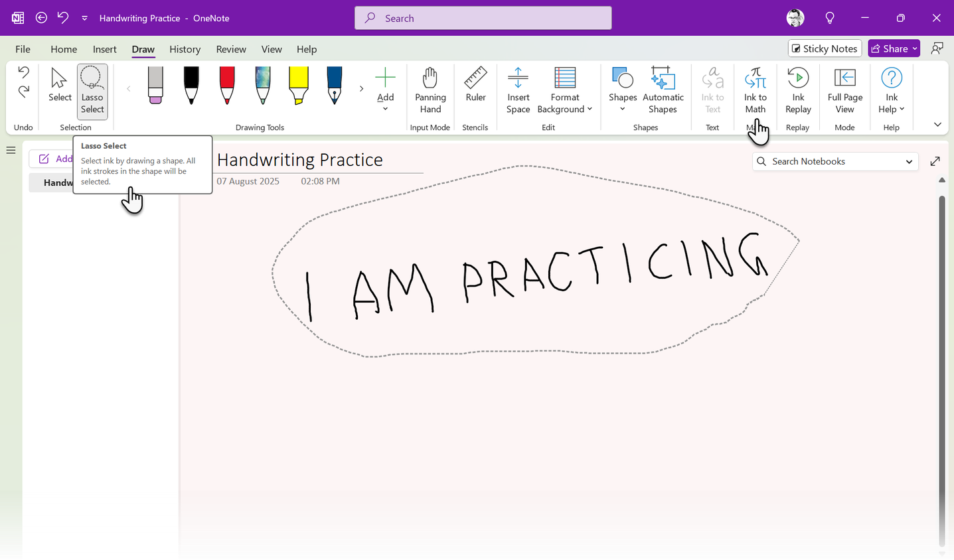Open Sticky Notes
This screenshot has height=560, width=954.
[825, 48]
